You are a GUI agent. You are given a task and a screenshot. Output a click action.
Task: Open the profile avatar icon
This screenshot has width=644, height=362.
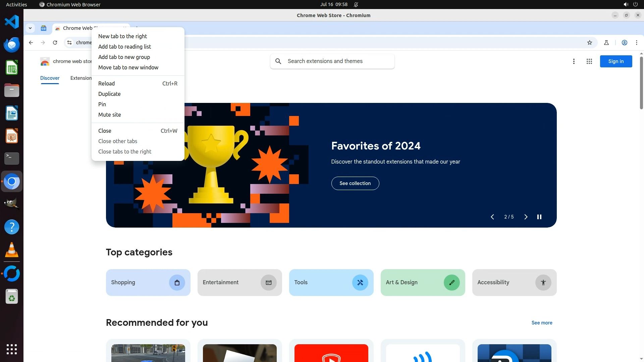pyautogui.click(x=625, y=43)
